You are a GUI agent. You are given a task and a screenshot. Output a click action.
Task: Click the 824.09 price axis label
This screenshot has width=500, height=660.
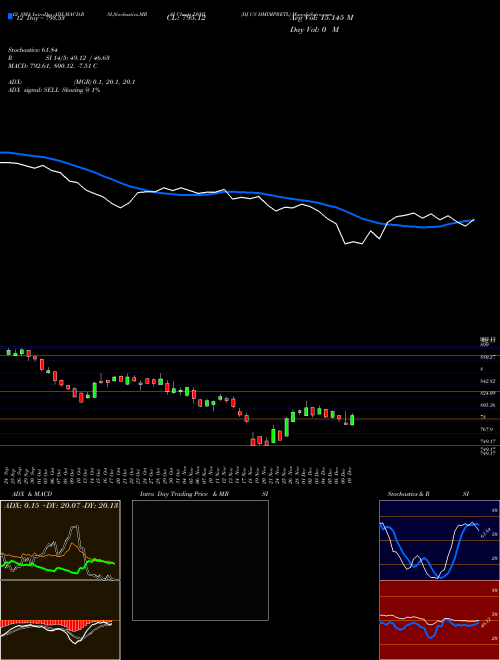coord(488,393)
